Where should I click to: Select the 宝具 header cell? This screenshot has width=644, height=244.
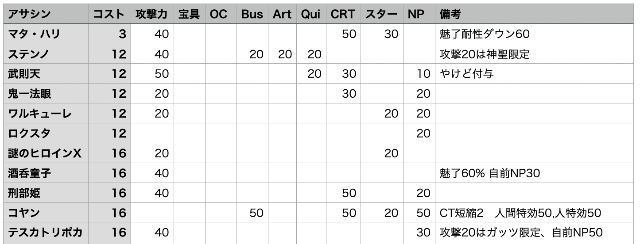pos(189,14)
